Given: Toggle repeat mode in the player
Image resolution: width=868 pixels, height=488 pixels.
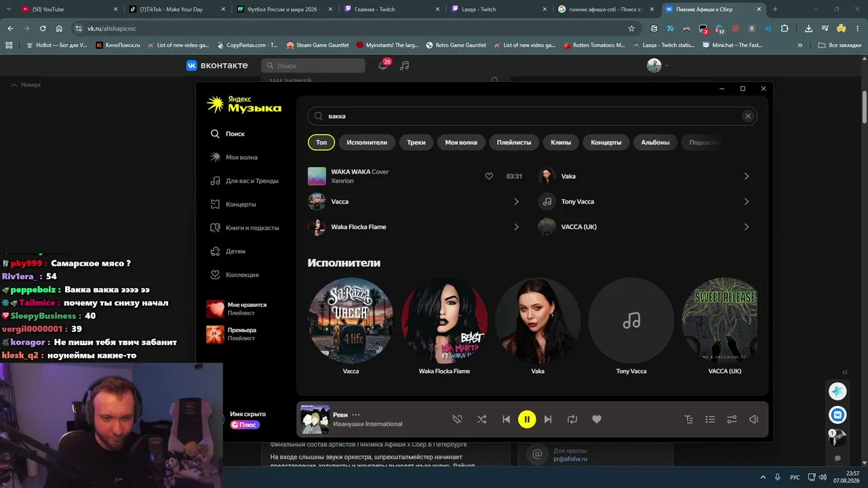Looking at the screenshot, I should pos(572,420).
